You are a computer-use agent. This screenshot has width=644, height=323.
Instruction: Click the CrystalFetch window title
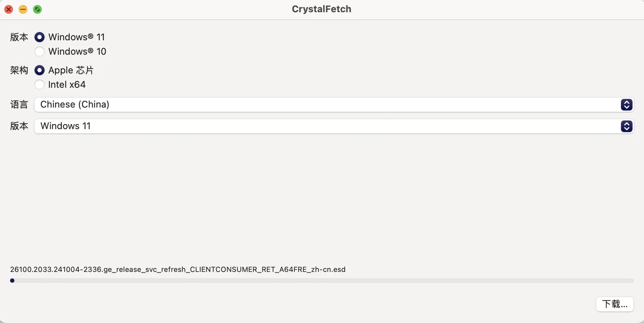tap(321, 9)
